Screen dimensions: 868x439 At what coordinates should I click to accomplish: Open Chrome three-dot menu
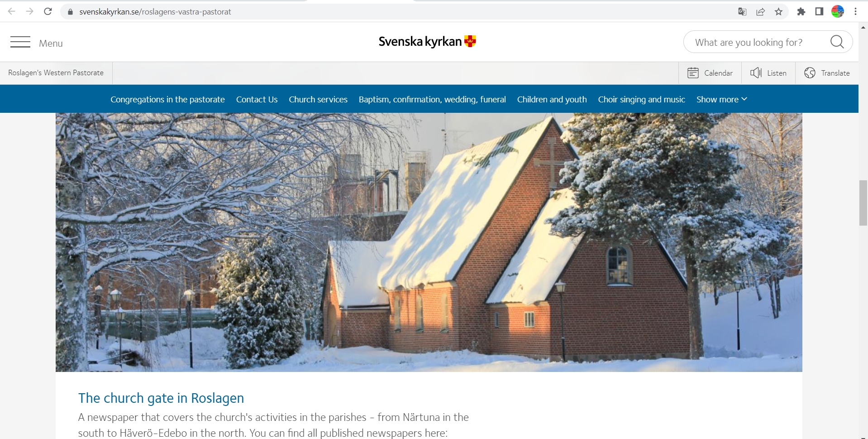coord(855,12)
